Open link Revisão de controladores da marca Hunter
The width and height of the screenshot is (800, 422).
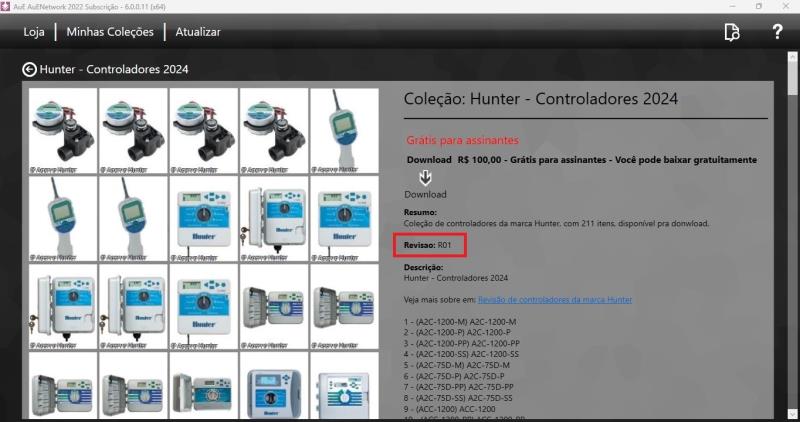click(554, 299)
